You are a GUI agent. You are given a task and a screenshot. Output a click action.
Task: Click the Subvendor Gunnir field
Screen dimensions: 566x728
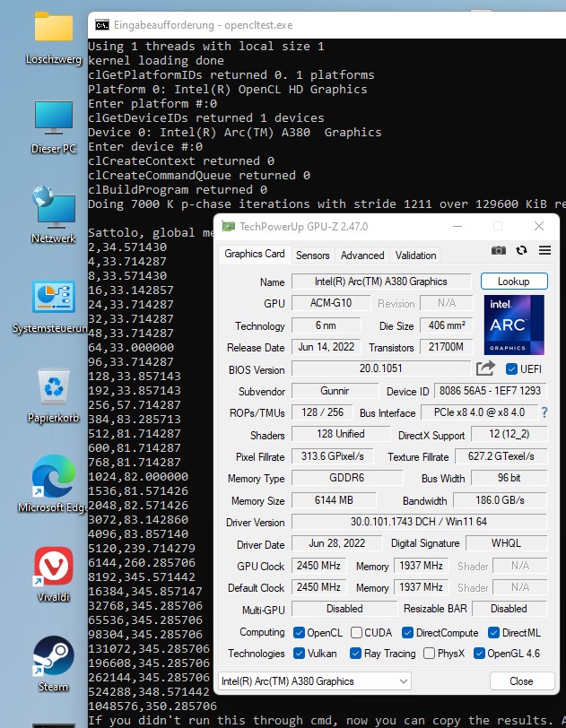click(335, 391)
